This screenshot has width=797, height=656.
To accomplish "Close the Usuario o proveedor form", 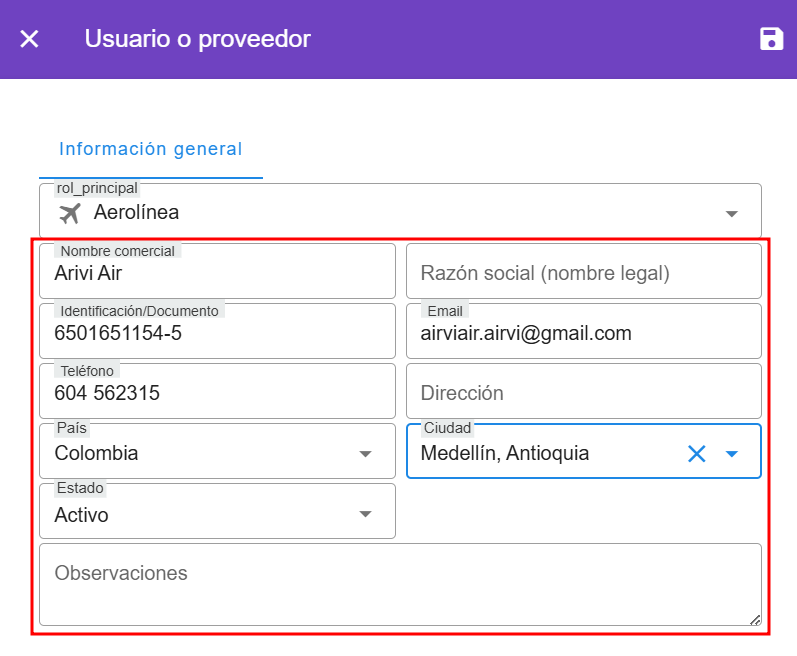I will [29, 39].
